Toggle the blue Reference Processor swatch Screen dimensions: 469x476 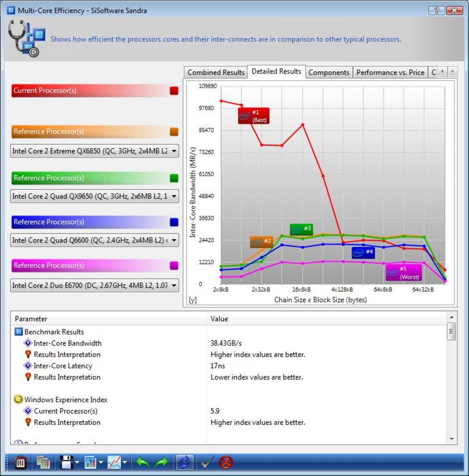(174, 222)
